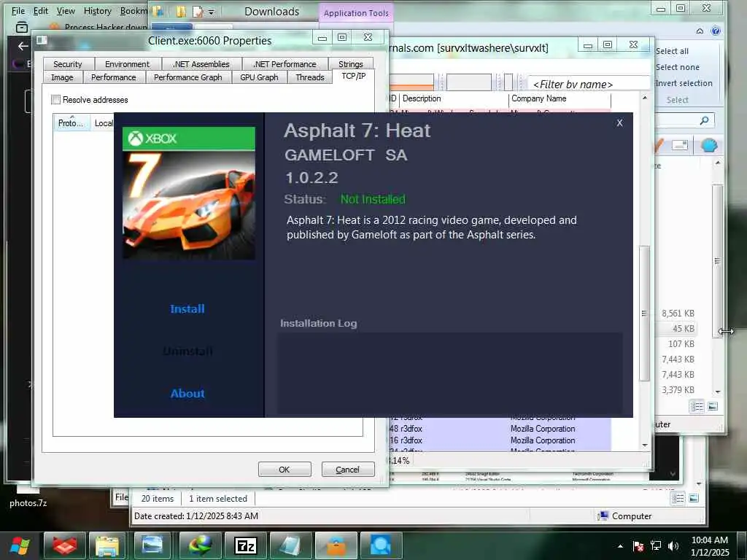The image size is (747, 560).
Task: Show hidden tray icons arrow
Action: click(x=620, y=546)
